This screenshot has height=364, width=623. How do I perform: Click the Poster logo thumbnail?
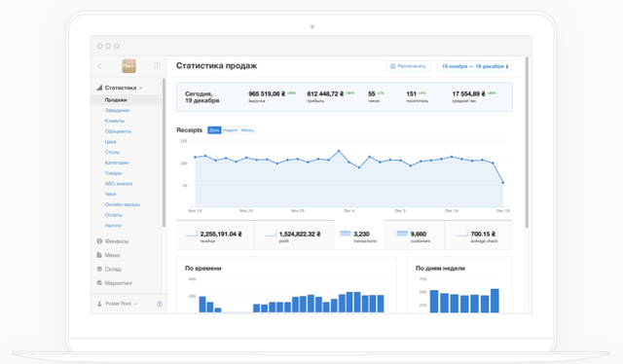click(128, 66)
